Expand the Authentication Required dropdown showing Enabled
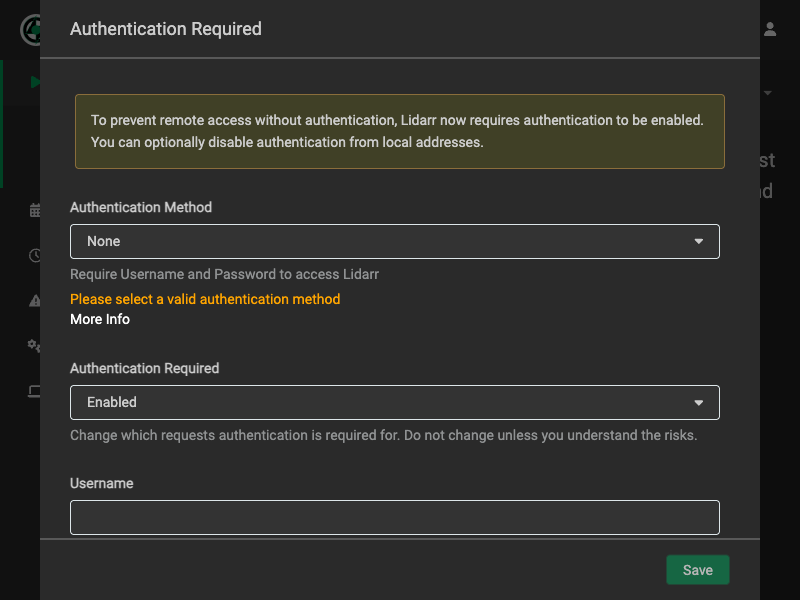The image size is (800, 600). click(394, 402)
